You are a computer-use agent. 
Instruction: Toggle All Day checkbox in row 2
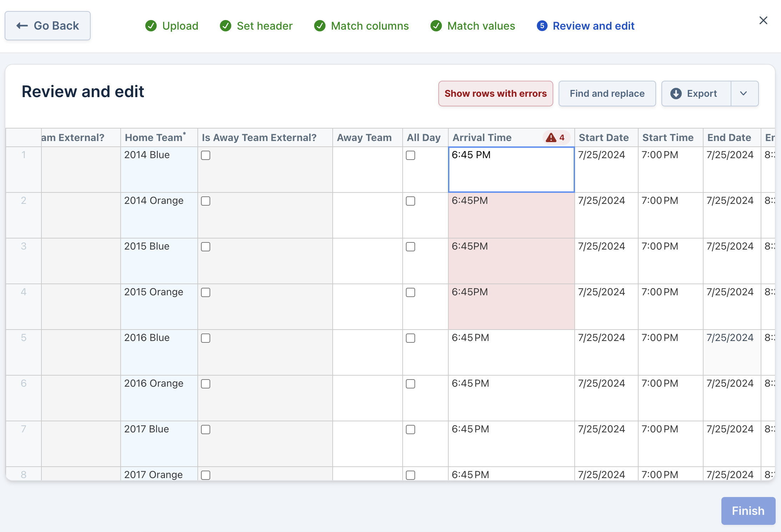pos(410,201)
